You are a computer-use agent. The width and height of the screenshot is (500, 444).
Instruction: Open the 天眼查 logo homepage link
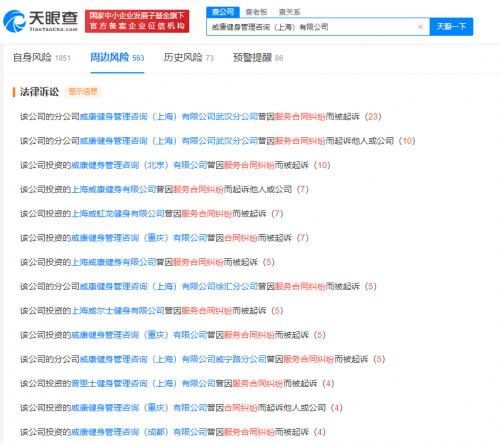40,21
